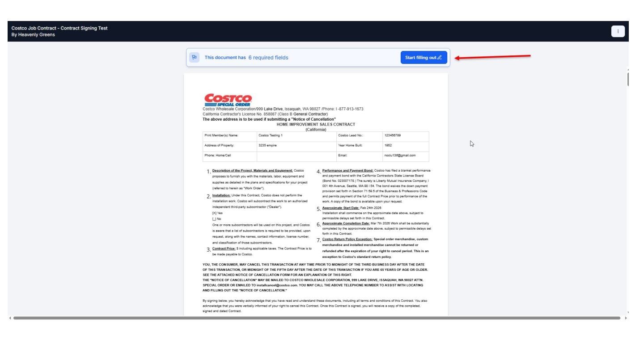Screen dimensions: 644x362
Task: Click the "California Contractor's License No. 858087" line
Action: tap(265, 114)
